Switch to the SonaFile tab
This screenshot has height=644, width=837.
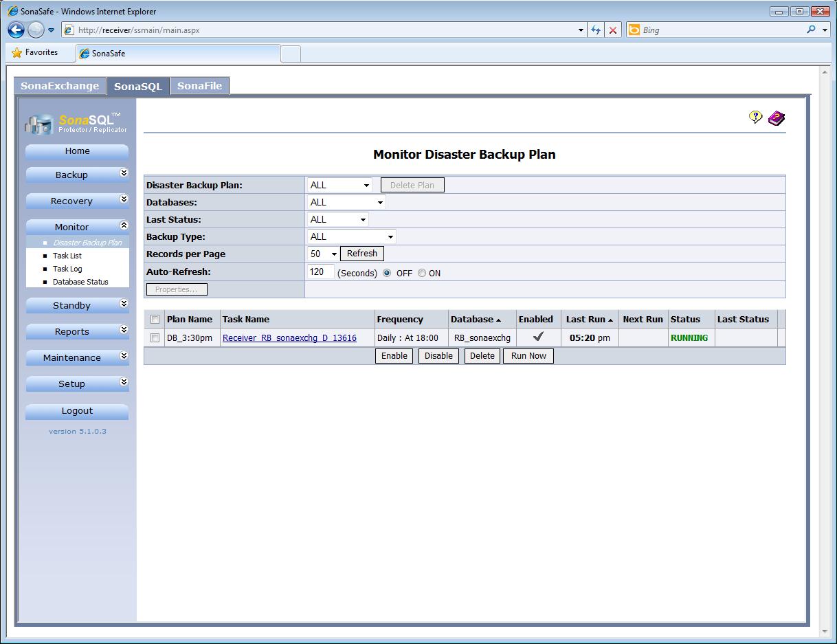[x=199, y=86]
